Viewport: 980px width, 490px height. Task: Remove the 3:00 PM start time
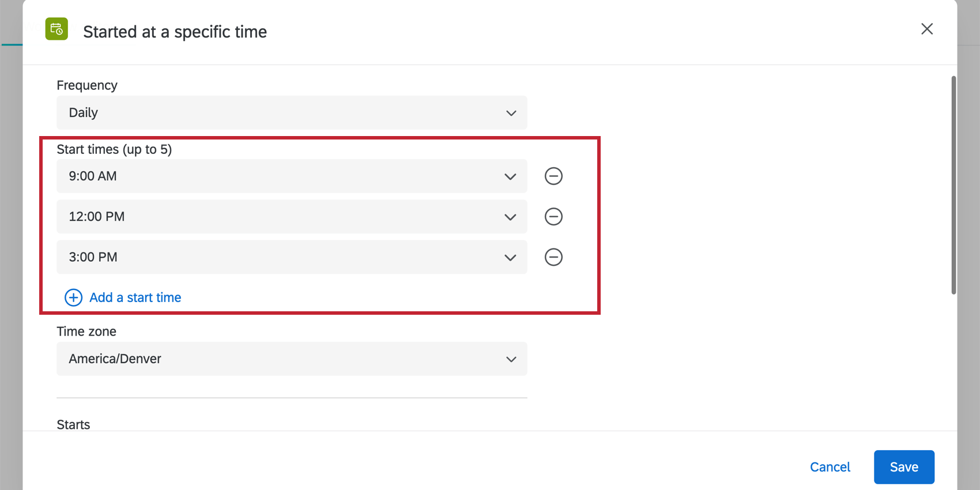click(553, 257)
